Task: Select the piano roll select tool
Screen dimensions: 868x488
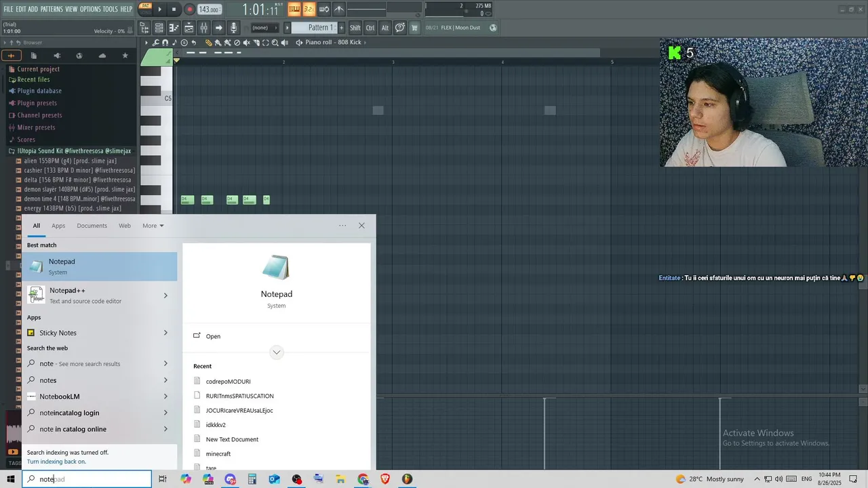Action: pyautogui.click(x=266, y=43)
